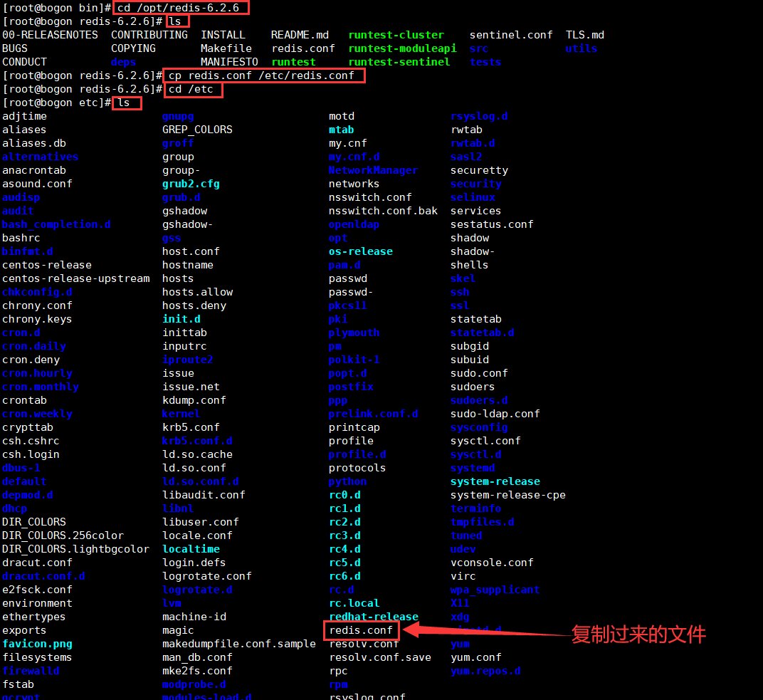Click the securetty file name
Viewport: 763px width, 700px height.
(479, 170)
